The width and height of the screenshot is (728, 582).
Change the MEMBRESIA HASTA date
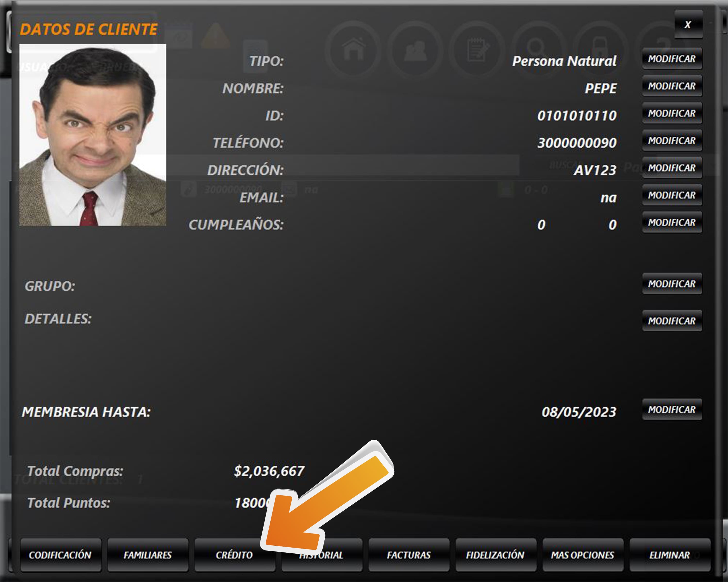click(672, 410)
